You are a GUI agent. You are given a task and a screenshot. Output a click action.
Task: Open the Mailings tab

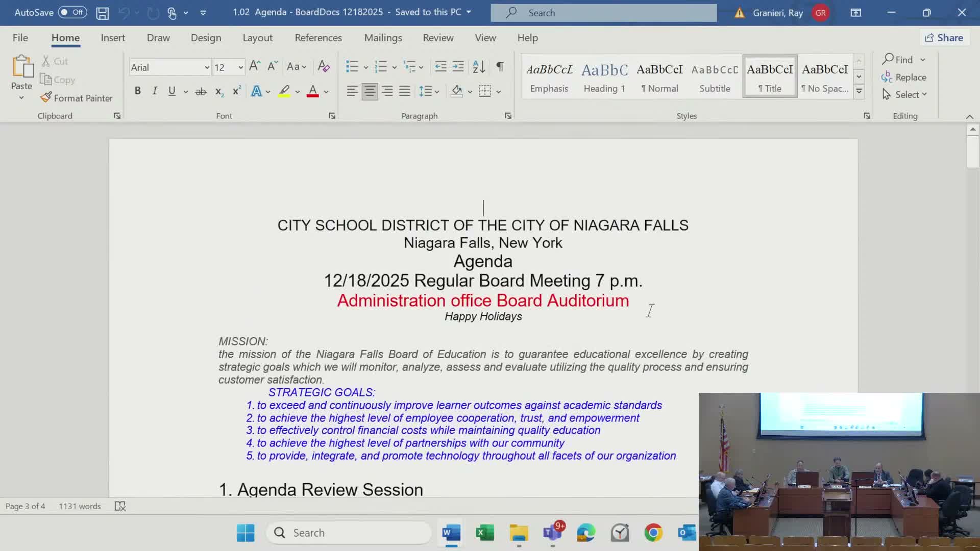383,37
